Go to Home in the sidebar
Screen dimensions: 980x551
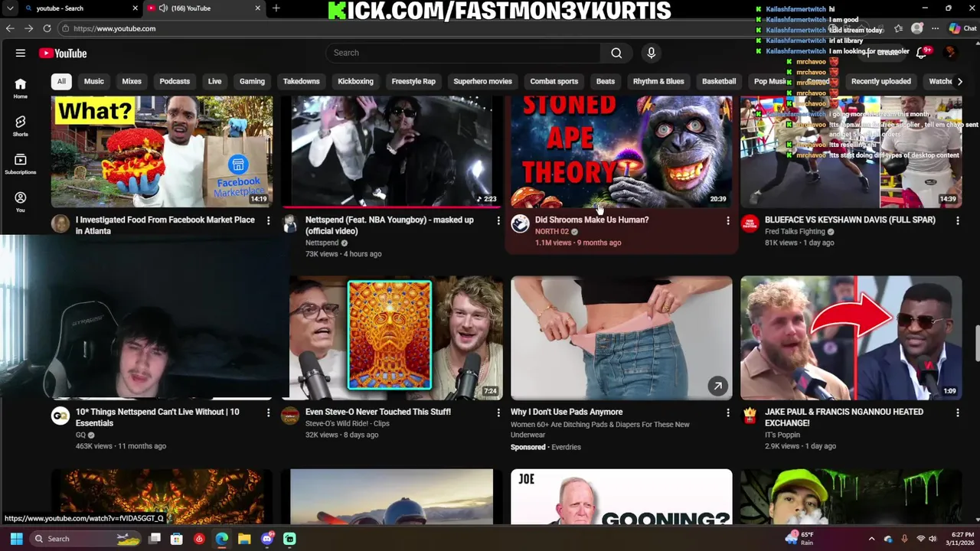21,89
